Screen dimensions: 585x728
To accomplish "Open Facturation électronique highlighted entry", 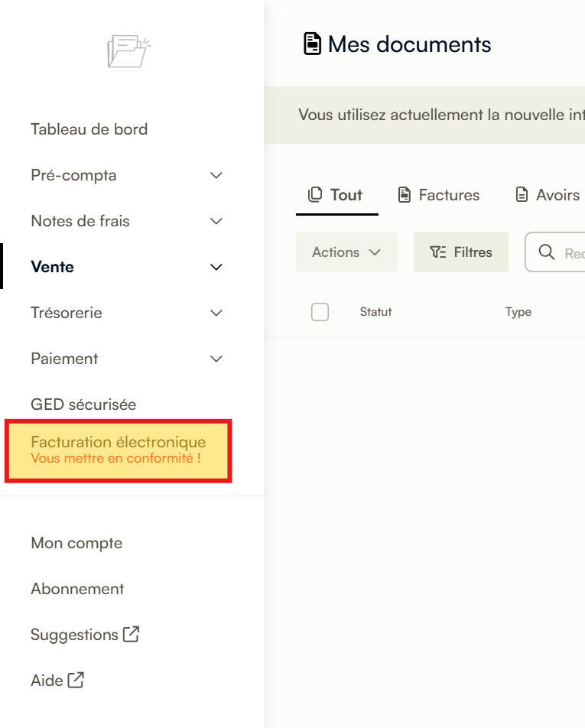I will [119, 451].
